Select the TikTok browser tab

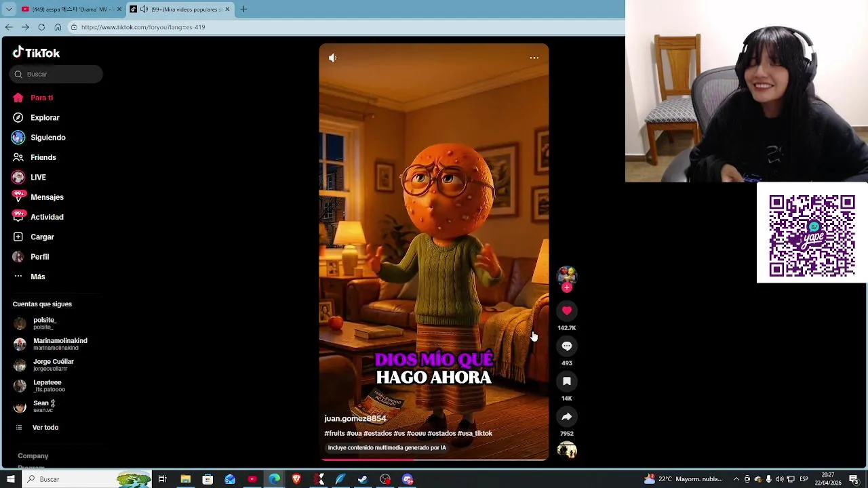pos(180,9)
